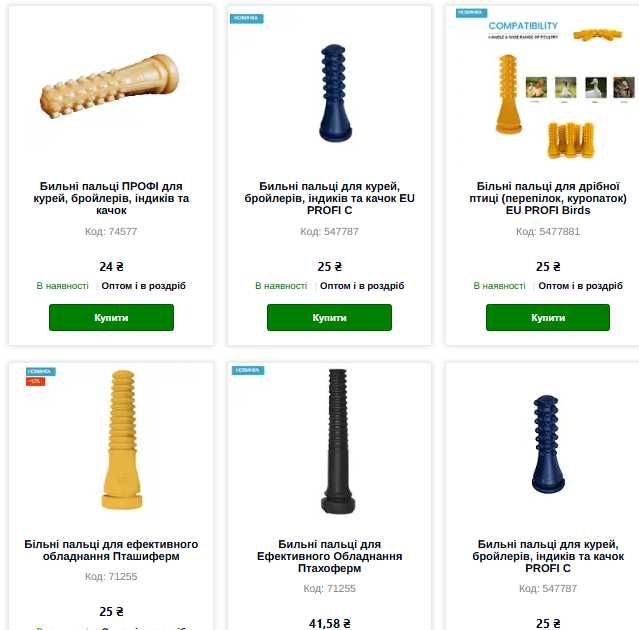Open title Бильні пальці для Ефективного Обладнання Птахоферм

[x=329, y=556]
